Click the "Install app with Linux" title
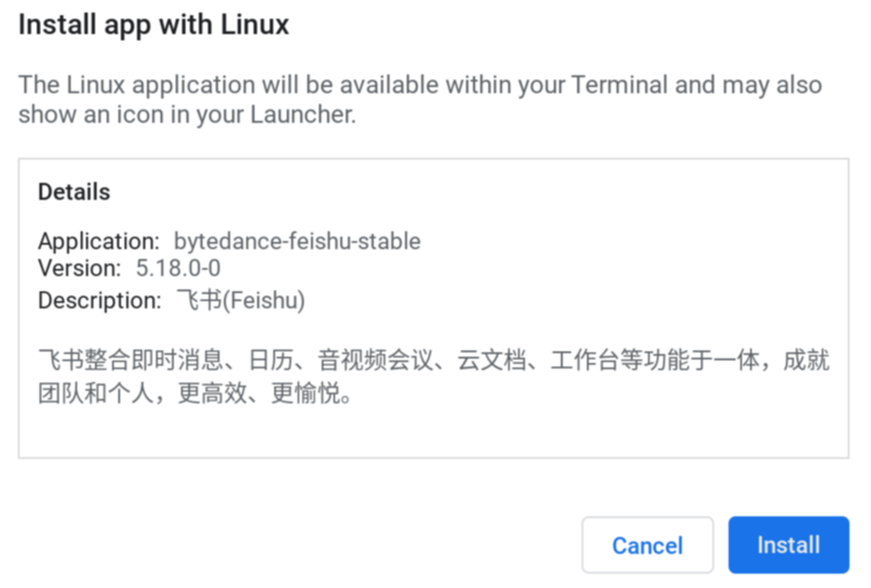The image size is (871, 588). tap(153, 24)
